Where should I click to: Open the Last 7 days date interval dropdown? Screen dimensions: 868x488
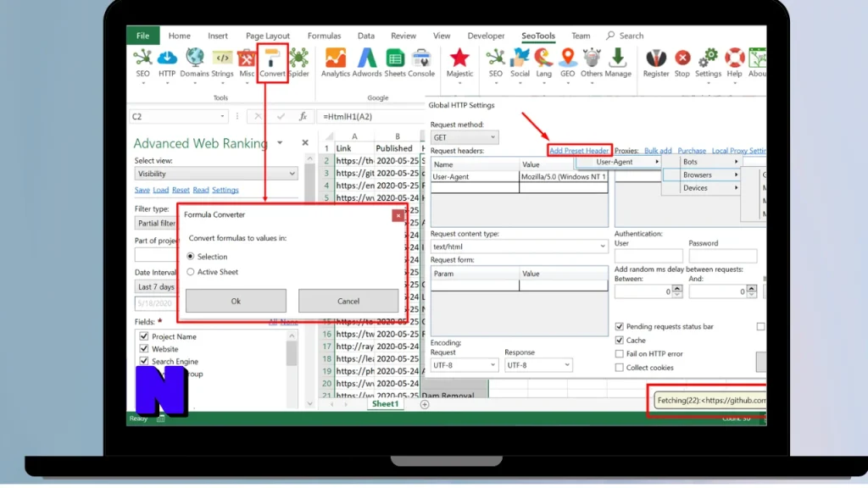click(x=156, y=286)
